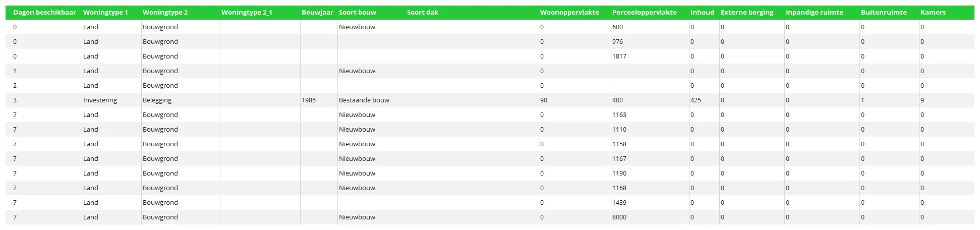The height and width of the screenshot is (230, 980).
Task: Sort by Dagen beschikbaar column header
Action: click(44, 13)
